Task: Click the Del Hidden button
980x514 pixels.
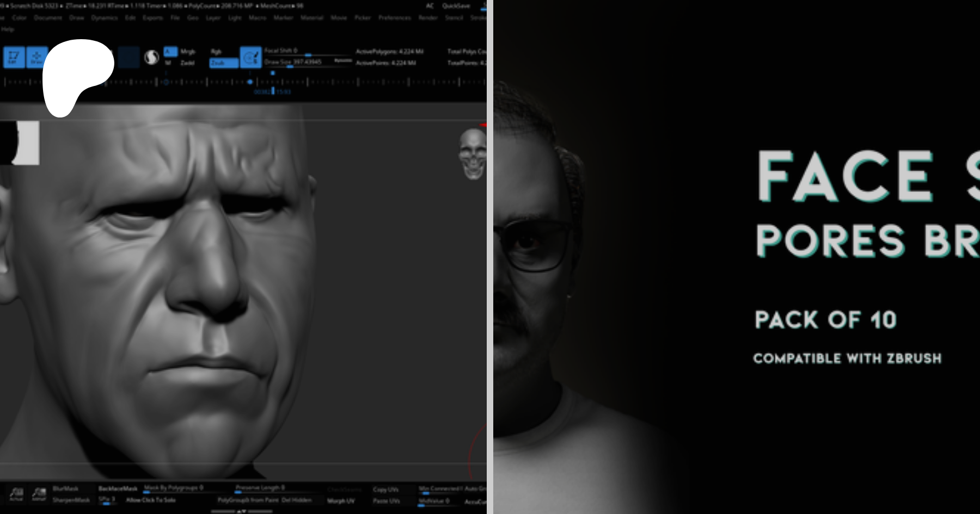Action: pyautogui.click(x=297, y=500)
